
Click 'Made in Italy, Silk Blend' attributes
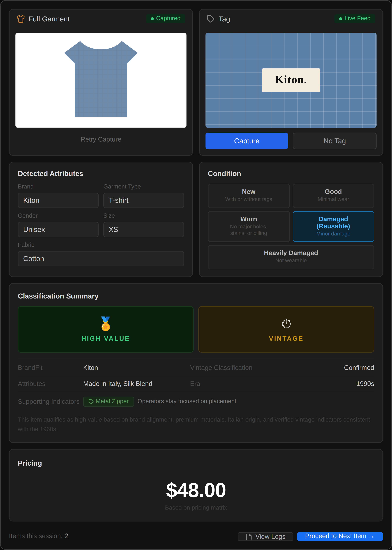(x=118, y=384)
